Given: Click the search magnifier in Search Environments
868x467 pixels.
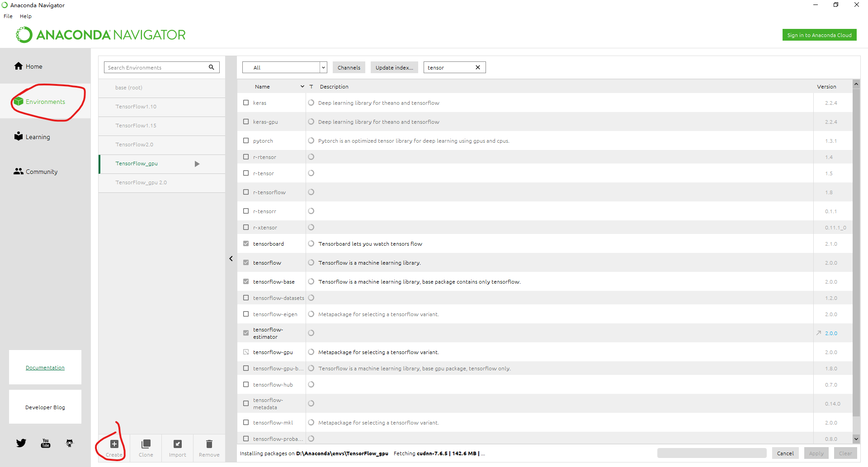Looking at the screenshot, I should tap(211, 67).
